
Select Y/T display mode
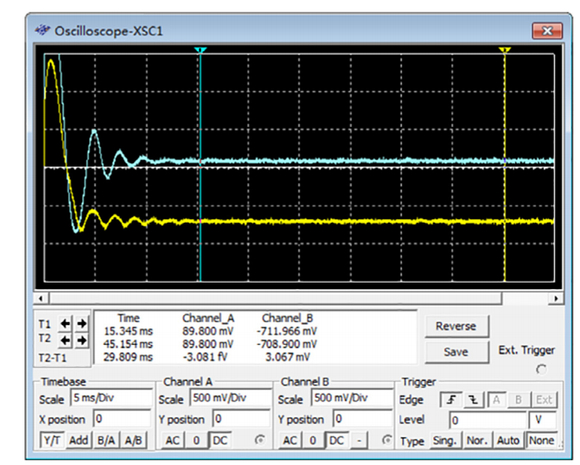click(52, 440)
